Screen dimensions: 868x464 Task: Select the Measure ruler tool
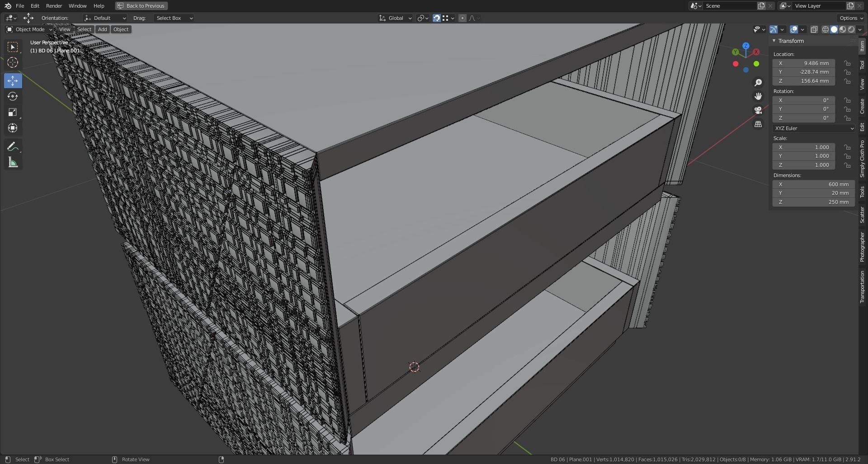tap(13, 162)
